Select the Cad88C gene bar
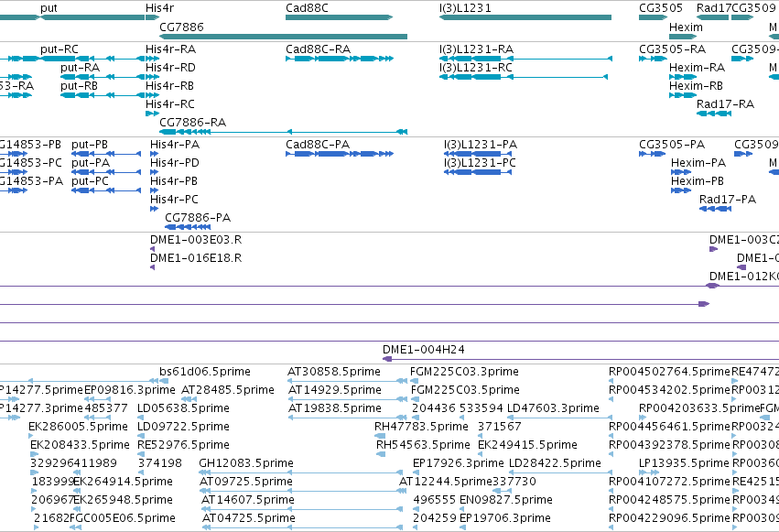Viewport: 779px width, 532px height. click(x=339, y=17)
